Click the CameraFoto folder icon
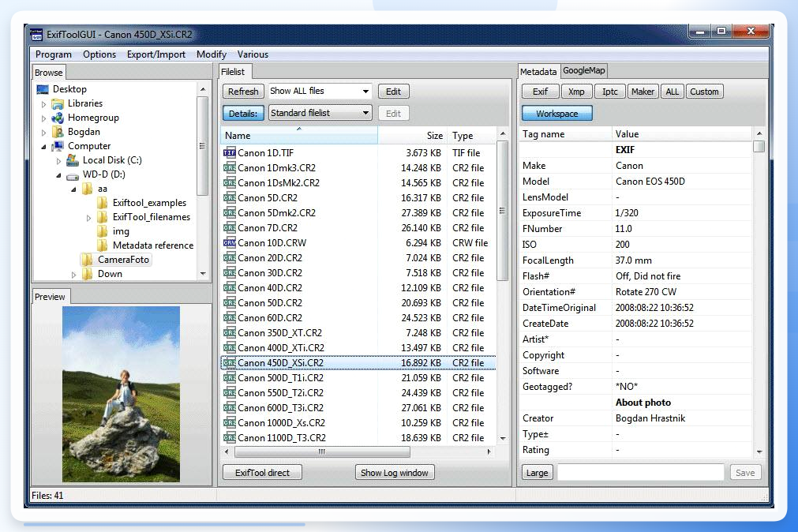Screen dimensions: 798x532 [88, 260]
